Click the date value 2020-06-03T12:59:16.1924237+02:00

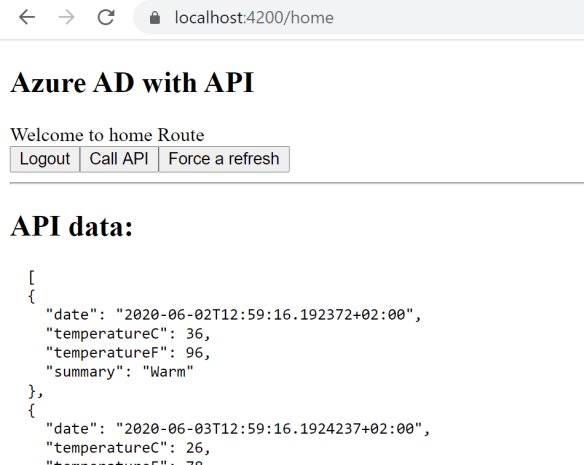point(269,429)
